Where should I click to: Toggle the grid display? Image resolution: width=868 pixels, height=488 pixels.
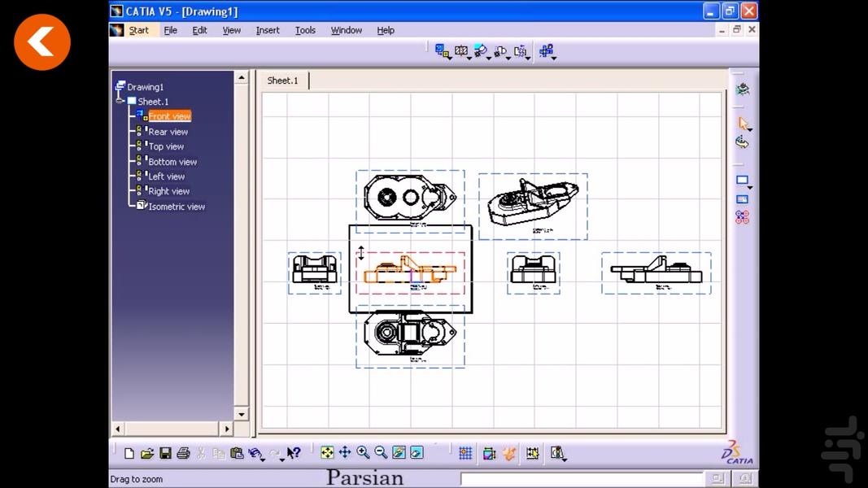[x=465, y=452]
